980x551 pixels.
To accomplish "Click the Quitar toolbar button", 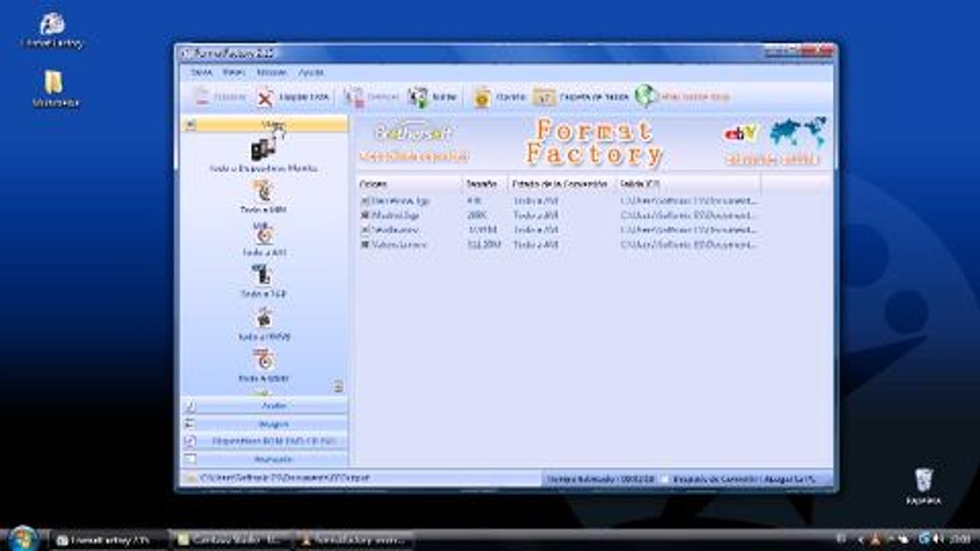I will (x=219, y=97).
